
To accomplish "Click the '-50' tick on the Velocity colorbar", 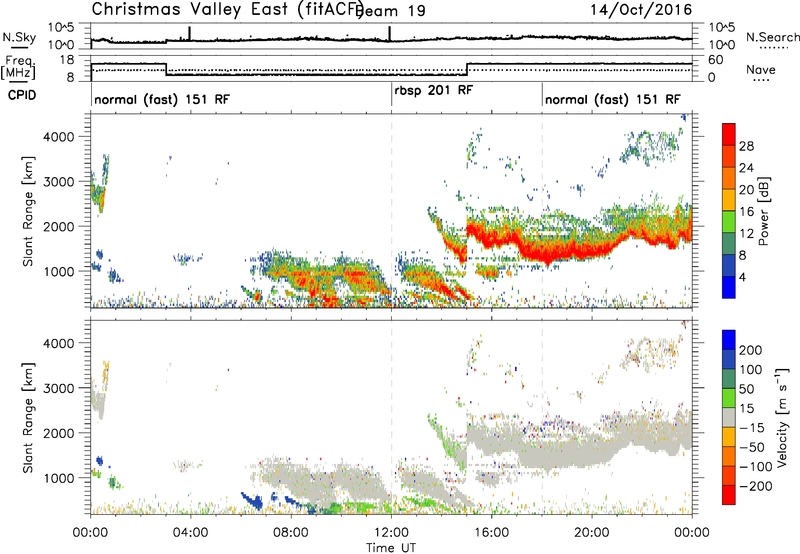I will [x=753, y=447].
